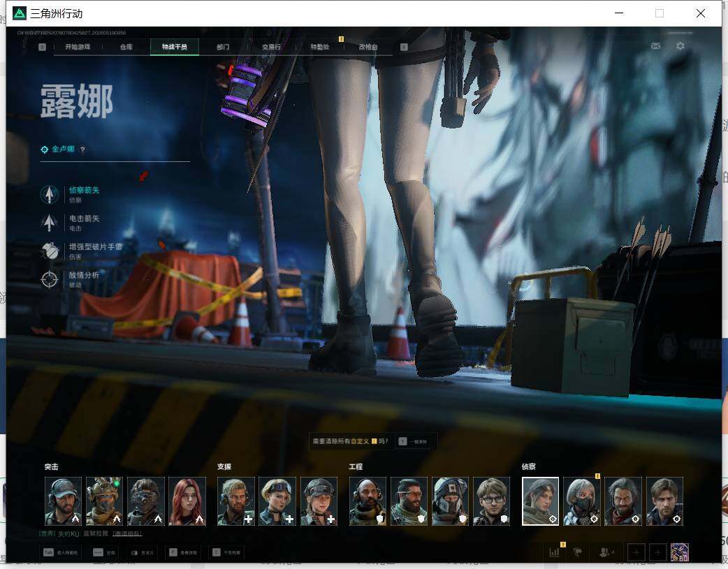Click the 电击箭矢 skill name
This screenshot has width=728, height=569.
pos(84,219)
